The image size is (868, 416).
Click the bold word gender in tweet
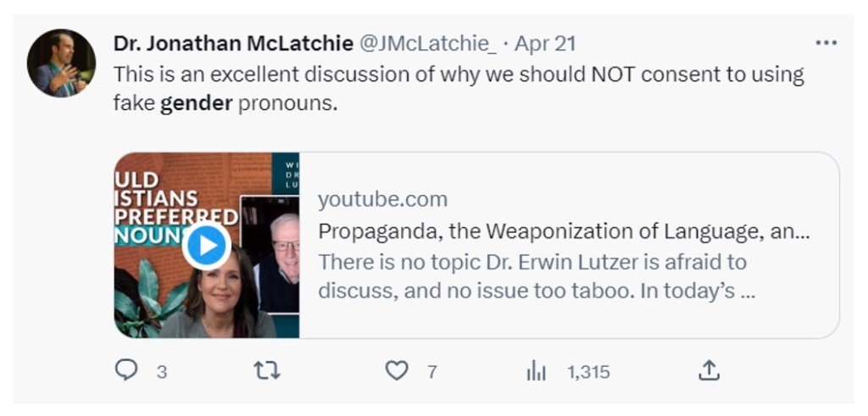click(196, 106)
